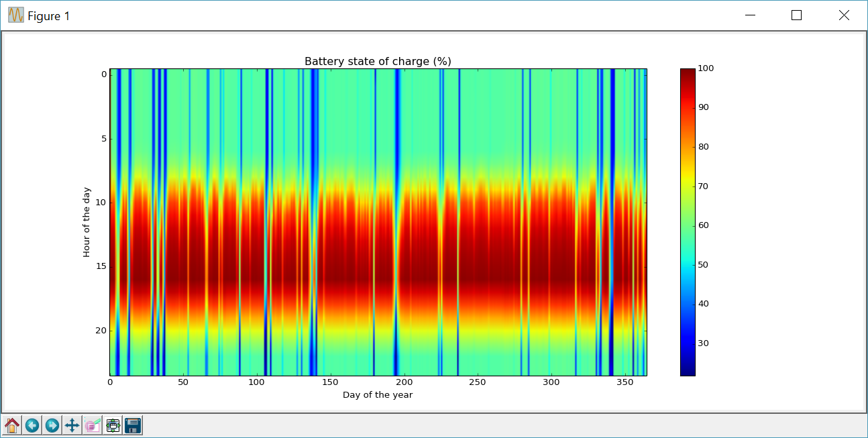This screenshot has height=438, width=868.
Task: Click the dark blue bottom of the colorbar
Action: click(688, 371)
